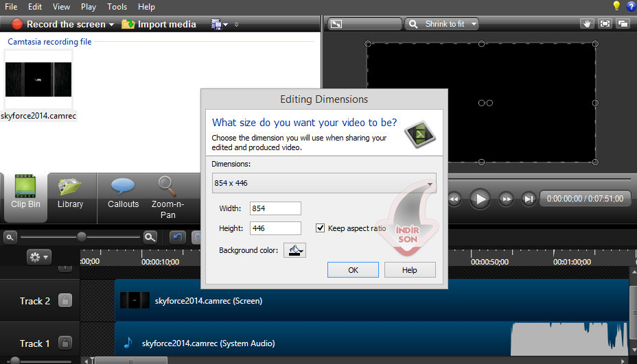637x364 pixels.
Task: Select skyforce2014.camrec (Screen) clip on Track 2
Action: [x=372, y=300]
